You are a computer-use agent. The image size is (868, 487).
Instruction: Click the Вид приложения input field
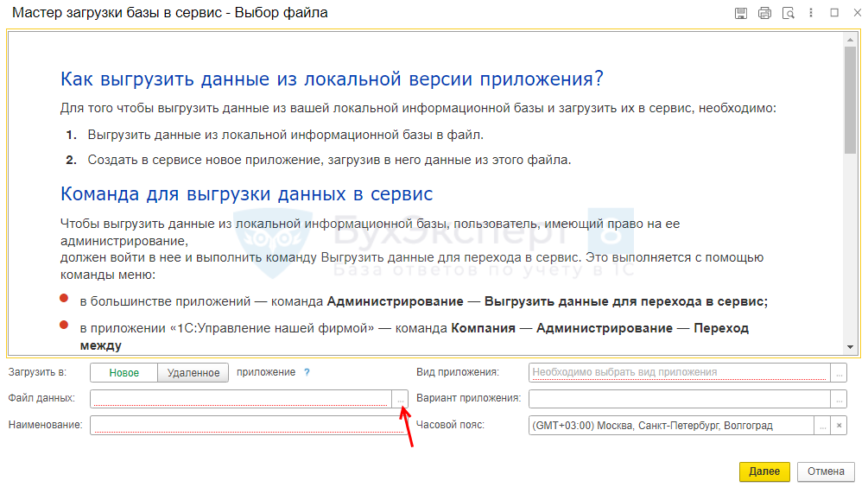pos(679,373)
